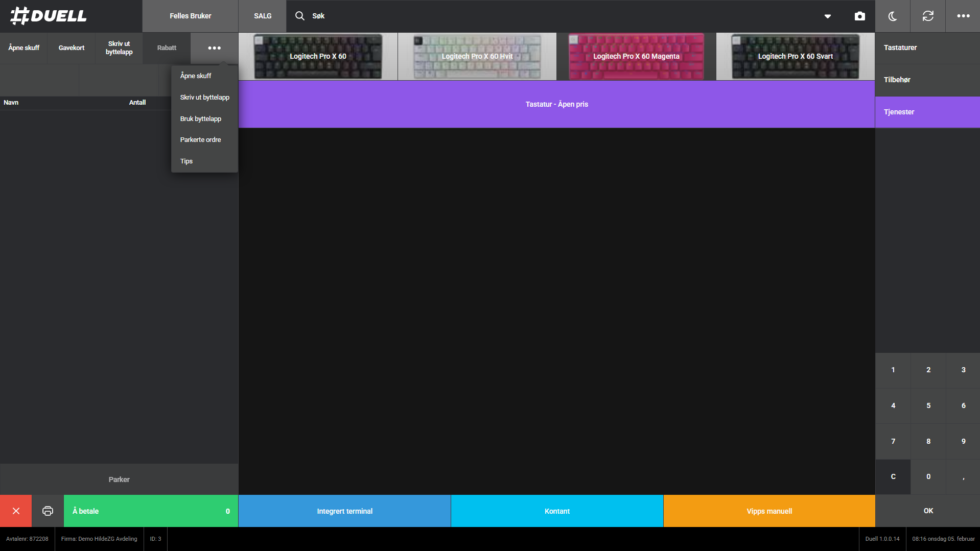Select the Logitech Pro X 60 Hvit tile
The image size is (980, 551).
(477, 56)
